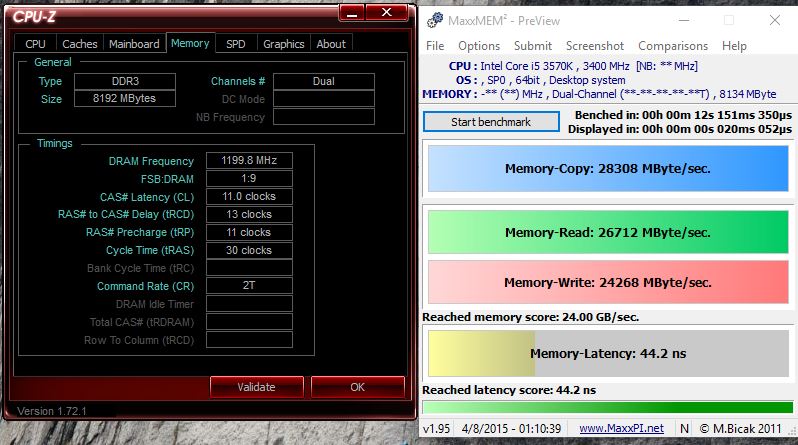
Task: Open the Mainboard tab
Action: pos(134,44)
